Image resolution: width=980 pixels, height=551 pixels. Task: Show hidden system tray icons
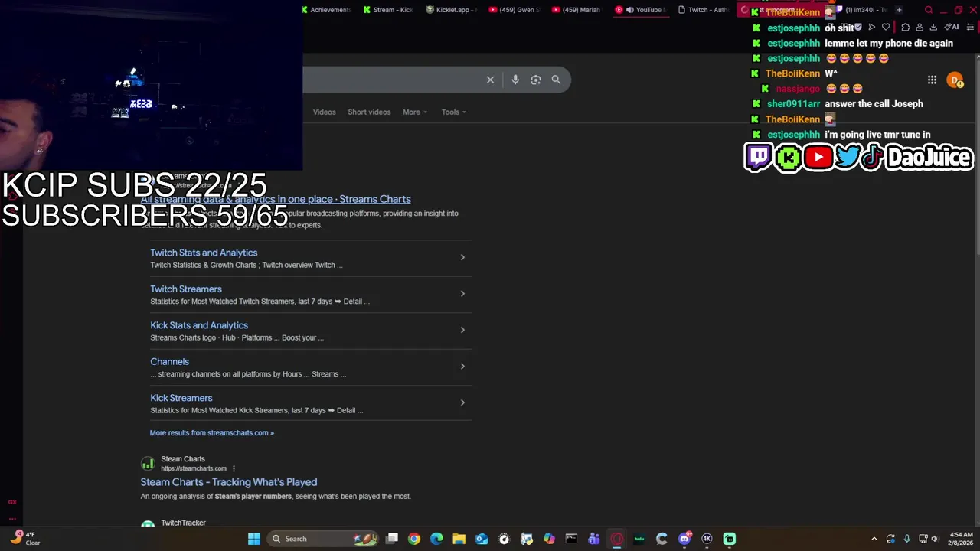(x=874, y=539)
